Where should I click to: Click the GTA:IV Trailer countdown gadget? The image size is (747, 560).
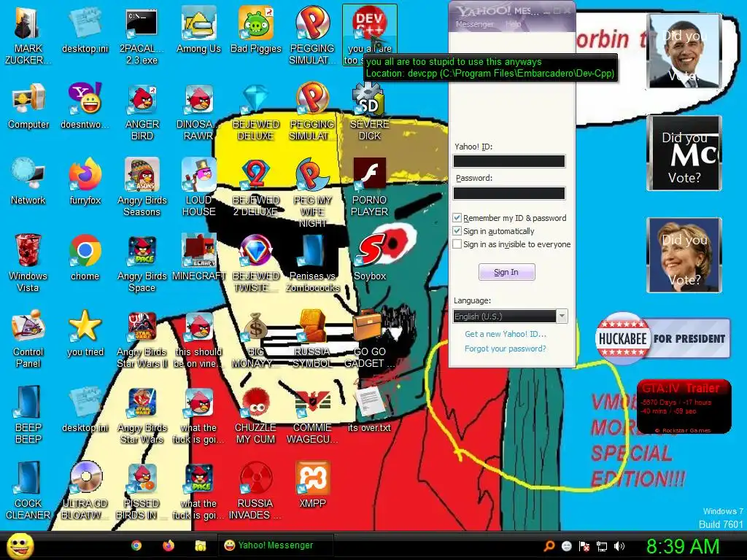point(684,406)
